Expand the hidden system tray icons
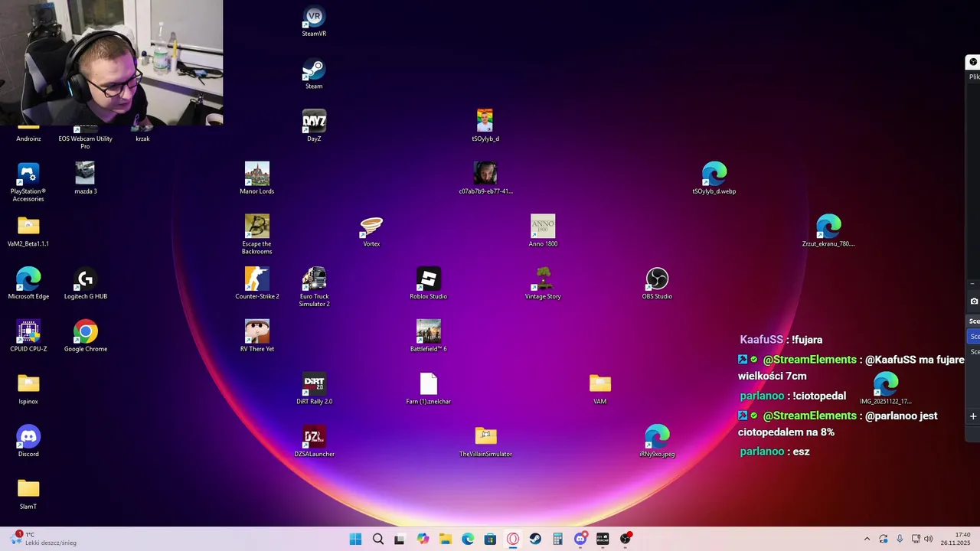The image size is (980, 551). pos(867,539)
